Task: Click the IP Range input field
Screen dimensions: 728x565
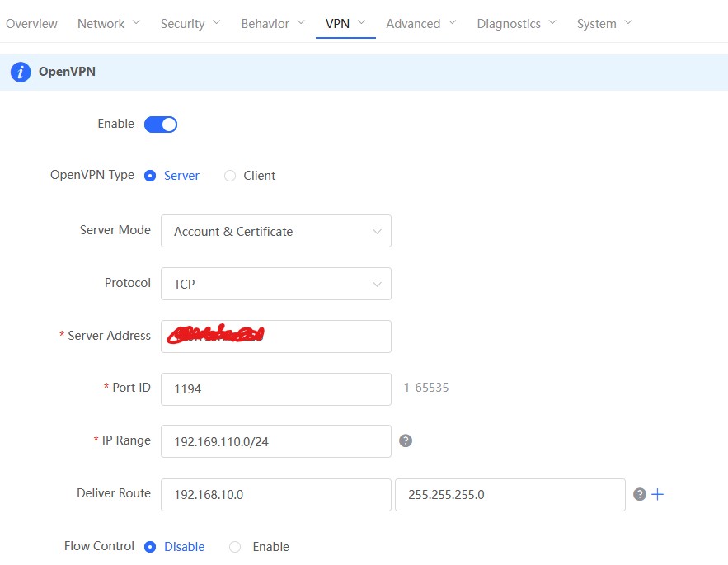Action: tap(275, 441)
